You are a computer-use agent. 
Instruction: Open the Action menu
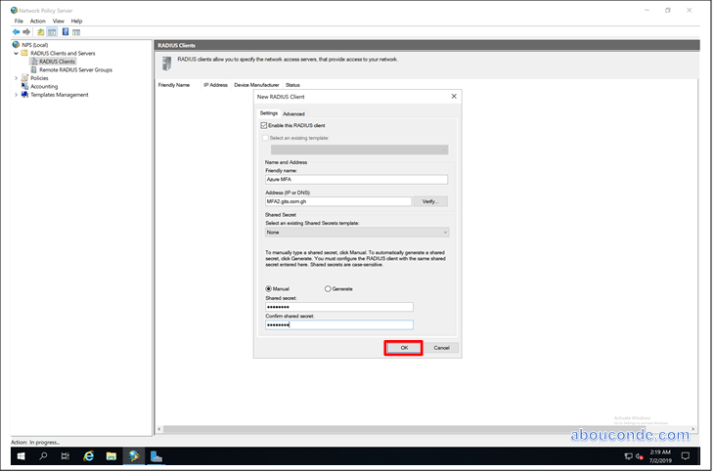pyautogui.click(x=37, y=20)
